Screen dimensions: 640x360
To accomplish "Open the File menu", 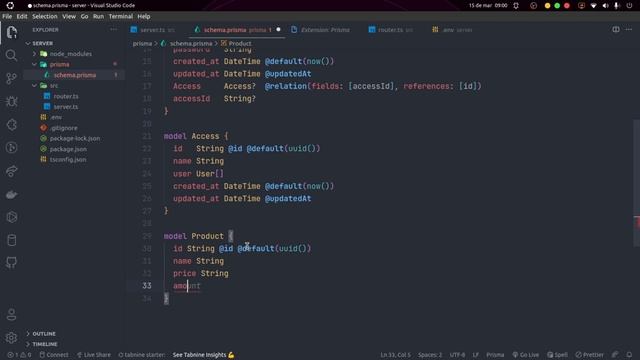I will coord(7,16).
